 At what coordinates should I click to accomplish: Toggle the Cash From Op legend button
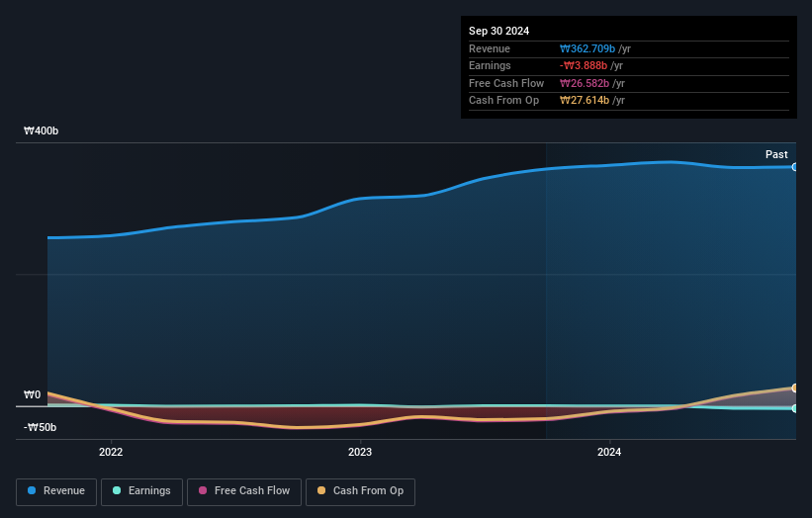(360, 491)
